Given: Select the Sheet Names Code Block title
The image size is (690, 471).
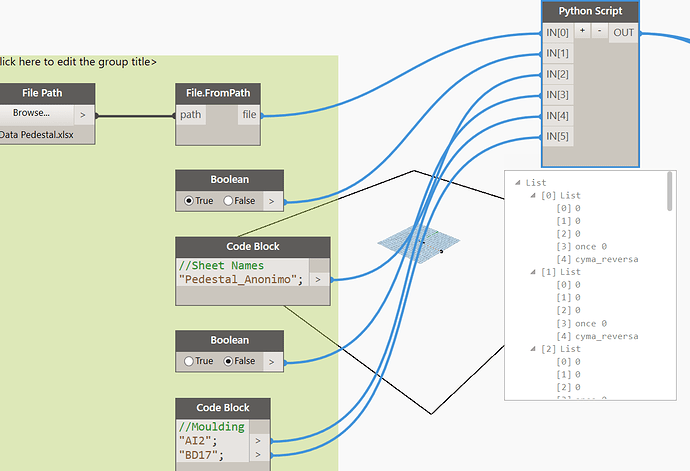Looking at the screenshot, I should (253, 247).
